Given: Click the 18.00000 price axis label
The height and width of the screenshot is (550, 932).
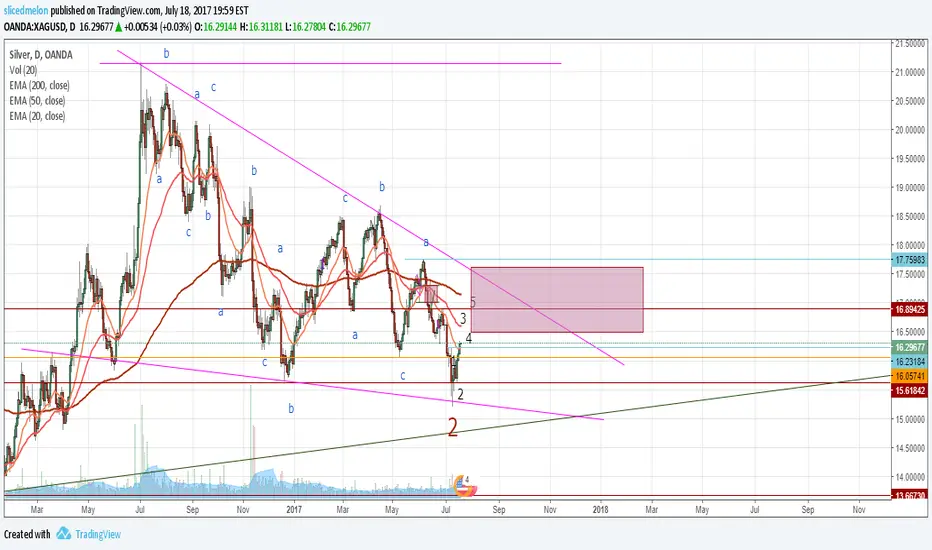Looking at the screenshot, I should [x=910, y=246].
